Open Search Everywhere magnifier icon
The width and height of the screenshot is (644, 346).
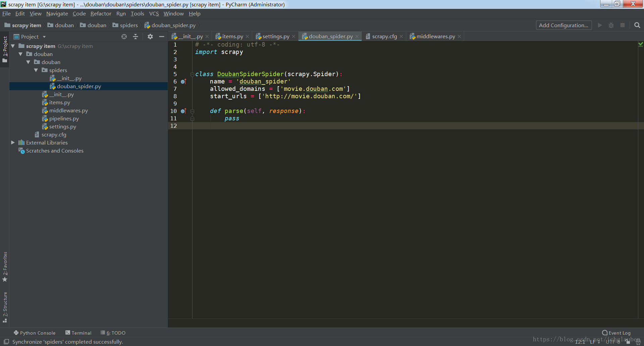637,25
